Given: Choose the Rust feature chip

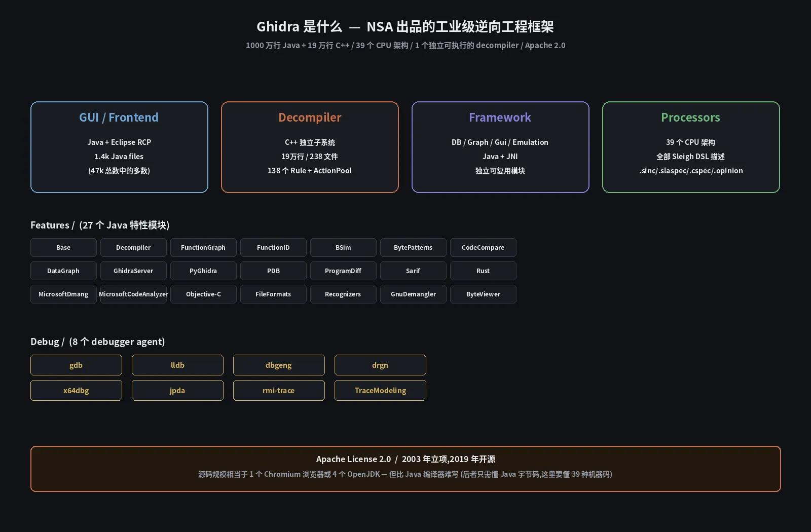Looking at the screenshot, I should (x=483, y=271).
